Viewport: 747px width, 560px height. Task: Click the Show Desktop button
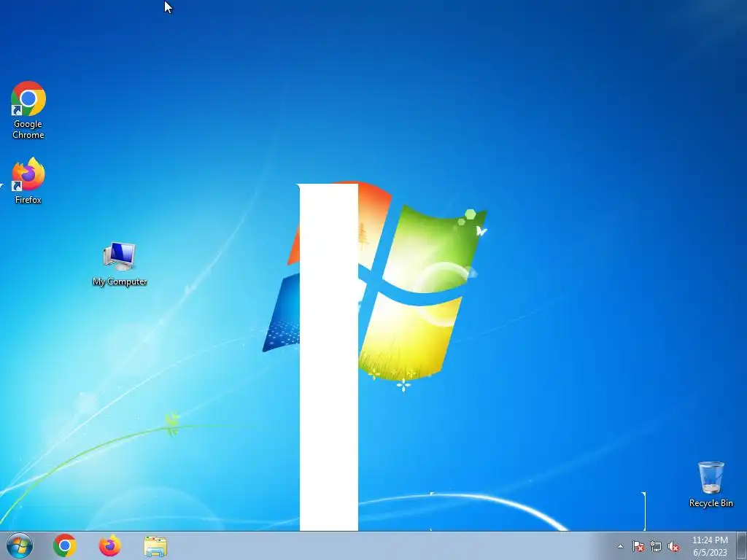[x=742, y=545]
